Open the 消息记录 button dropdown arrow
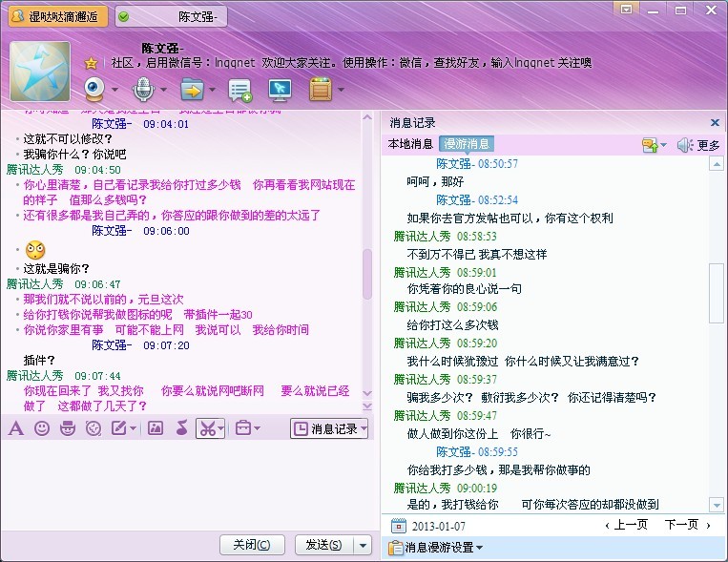The image size is (728, 562). pos(364,428)
